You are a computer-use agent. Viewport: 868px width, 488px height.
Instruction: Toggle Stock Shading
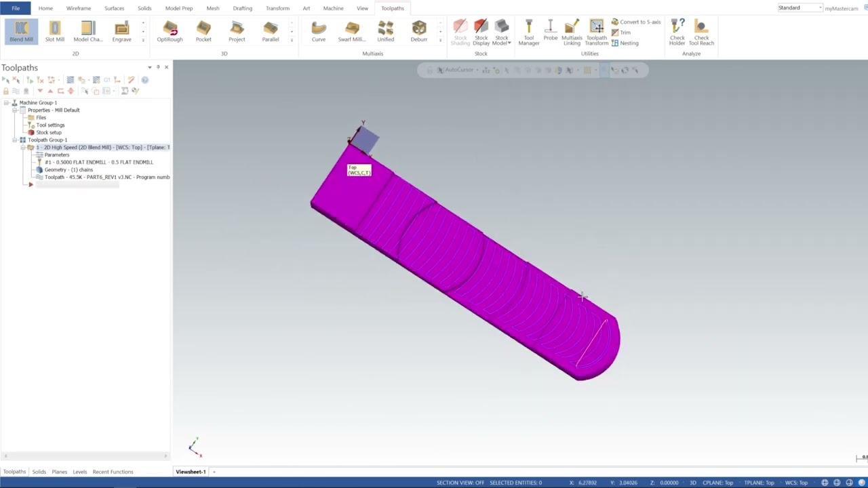point(460,33)
